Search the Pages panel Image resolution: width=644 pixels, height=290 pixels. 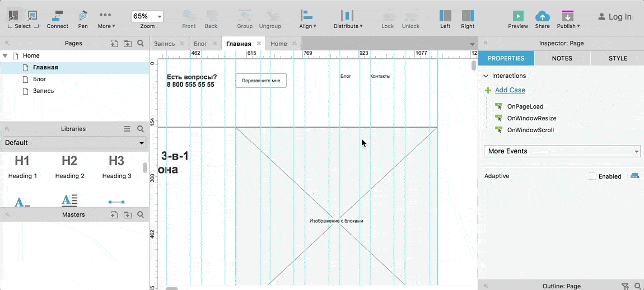141,43
